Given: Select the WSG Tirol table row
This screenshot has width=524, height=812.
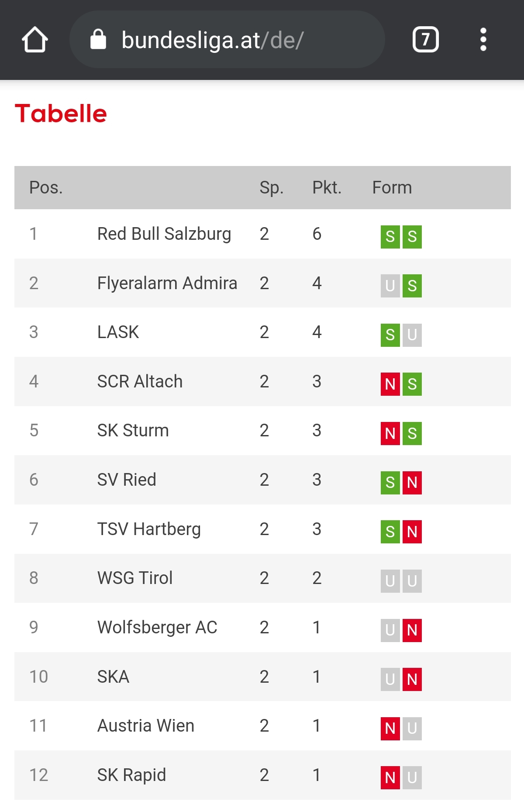Looking at the screenshot, I should [262, 578].
